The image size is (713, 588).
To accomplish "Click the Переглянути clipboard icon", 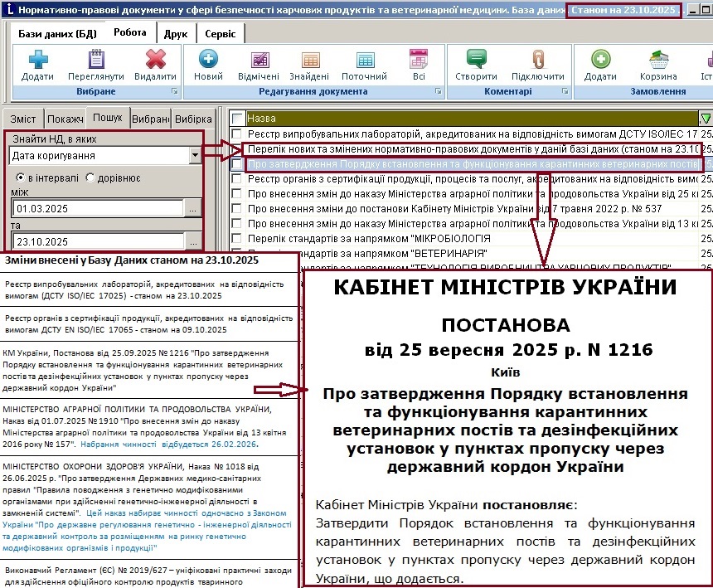I will click(x=95, y=61).
